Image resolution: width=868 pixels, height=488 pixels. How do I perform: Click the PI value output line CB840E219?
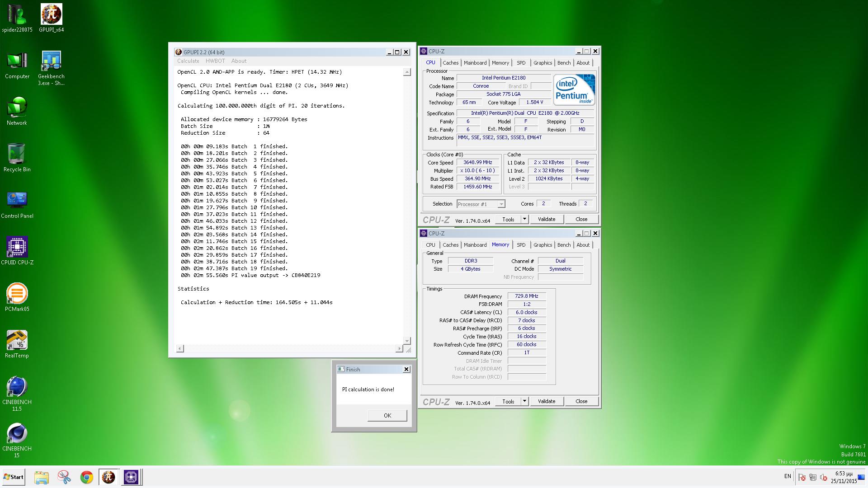tap(250, 275)
